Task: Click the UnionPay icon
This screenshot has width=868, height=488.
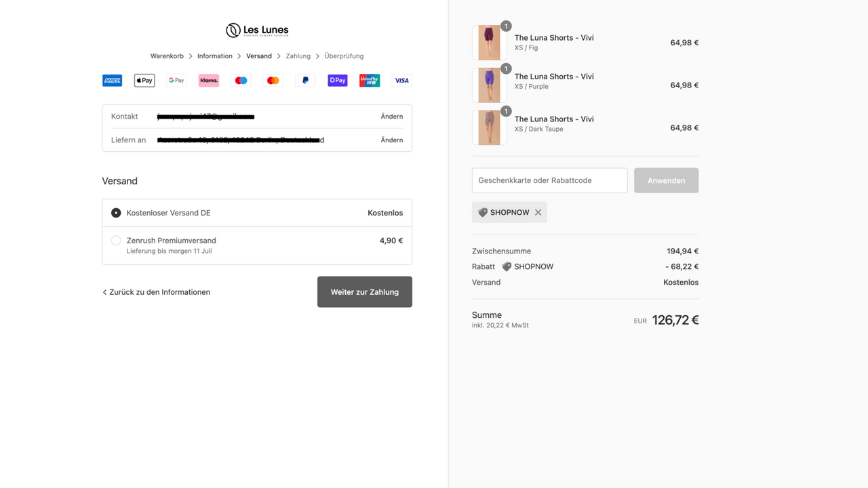Action: (x=370, y=81)
